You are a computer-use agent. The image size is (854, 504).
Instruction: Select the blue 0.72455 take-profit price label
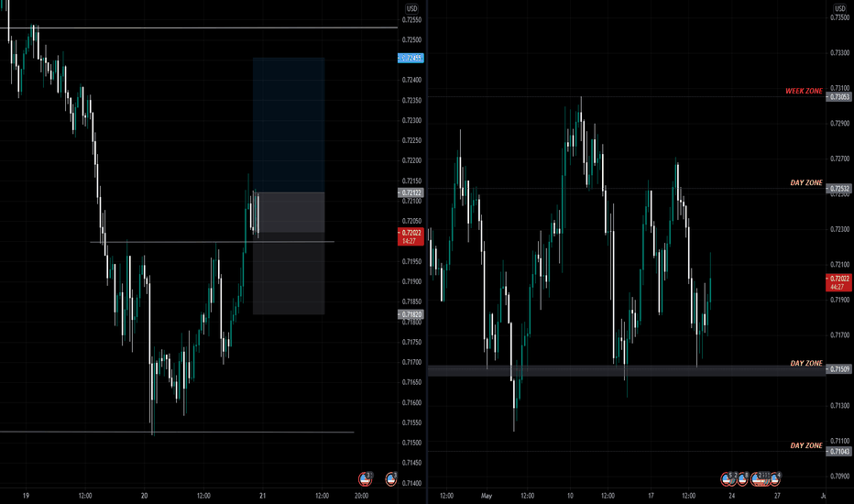[x=411, y=58]
